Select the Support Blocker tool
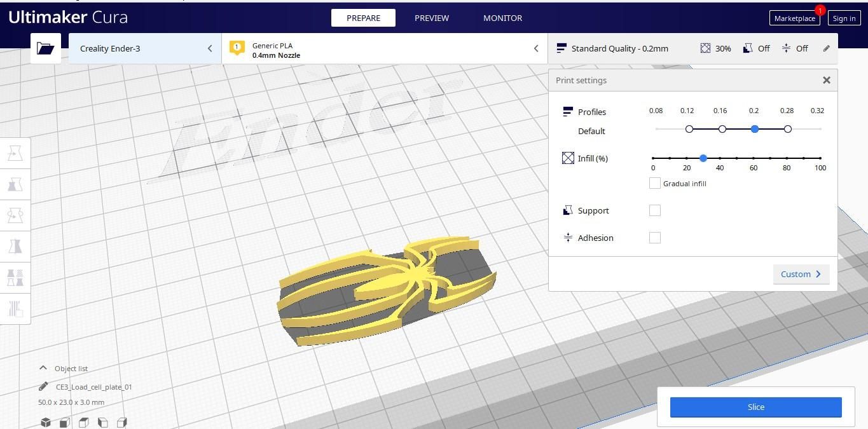 click(x=15, y=309)
